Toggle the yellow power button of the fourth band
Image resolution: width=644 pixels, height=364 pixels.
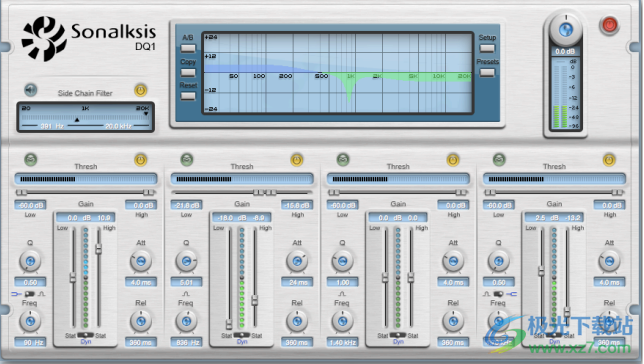point(609,160)
